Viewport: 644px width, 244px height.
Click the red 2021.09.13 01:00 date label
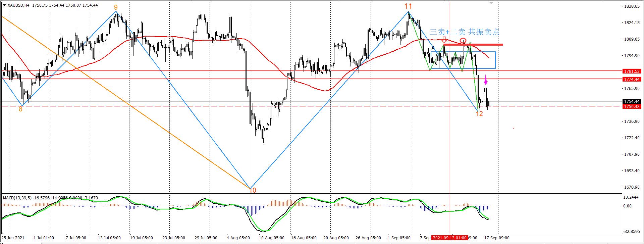coord(449,238)
